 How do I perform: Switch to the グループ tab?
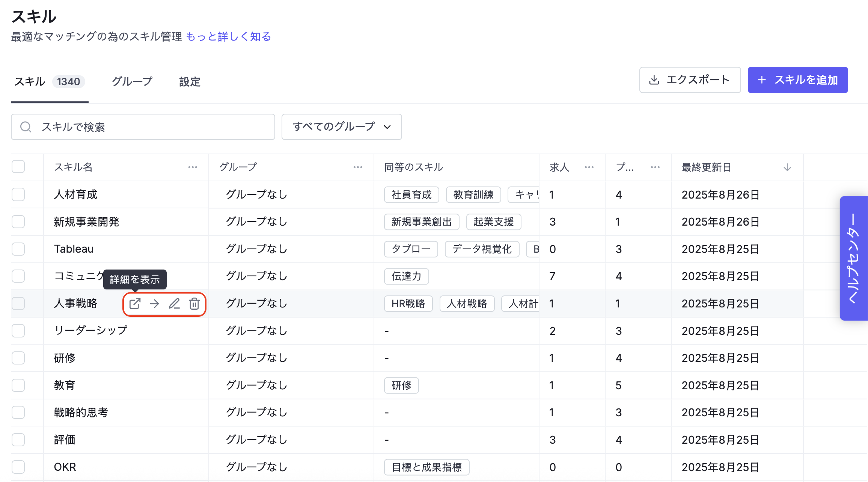[132, 81]
